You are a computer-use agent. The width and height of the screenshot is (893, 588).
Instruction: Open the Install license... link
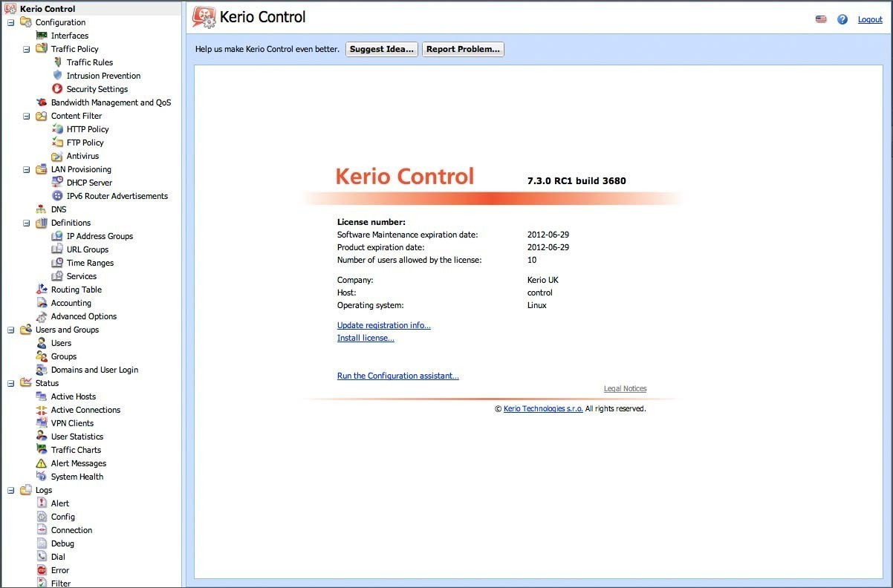click(366, 338)
